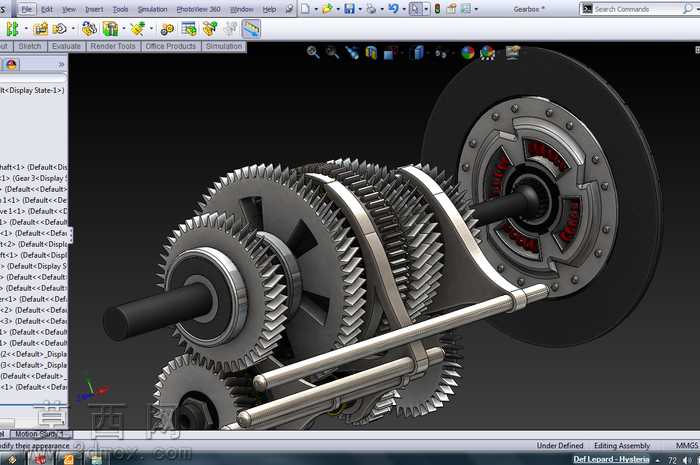Open the Undo history dropdown arrow

pyautogui.click(x=404, y=9)
